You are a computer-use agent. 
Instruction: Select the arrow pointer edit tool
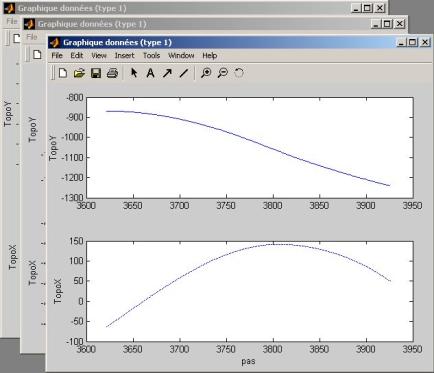[x=134, y=73]
